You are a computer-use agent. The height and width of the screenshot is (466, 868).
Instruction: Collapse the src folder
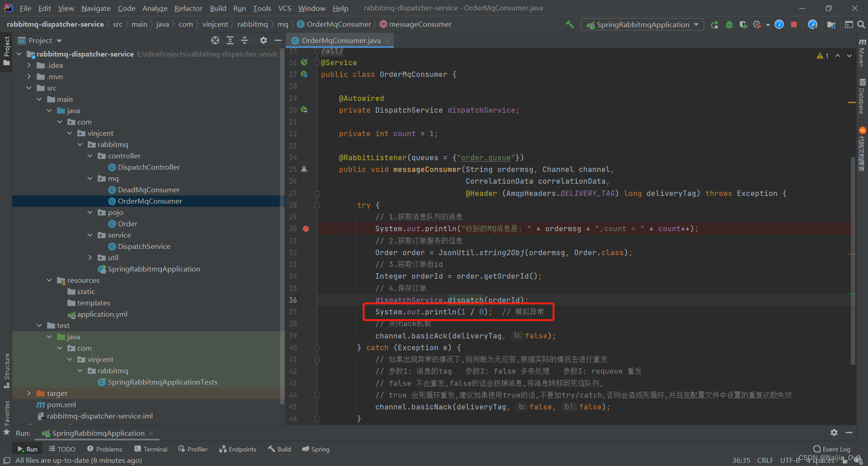(x=29, y=88)
